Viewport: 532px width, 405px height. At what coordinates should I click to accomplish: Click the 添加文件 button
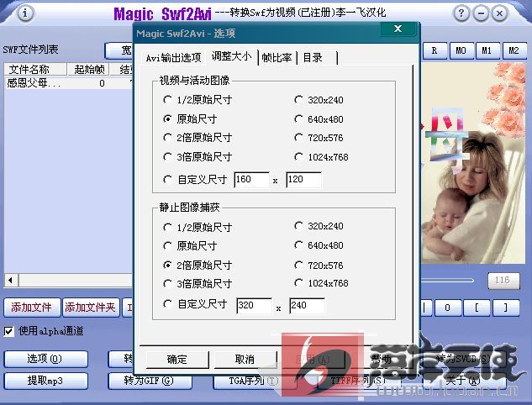(32, 308)
